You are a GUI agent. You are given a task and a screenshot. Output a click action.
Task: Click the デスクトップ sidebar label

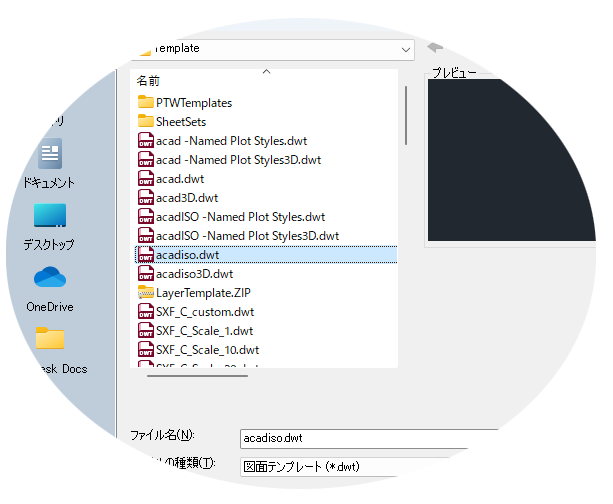pyautogui.click(x=49, y=245)
